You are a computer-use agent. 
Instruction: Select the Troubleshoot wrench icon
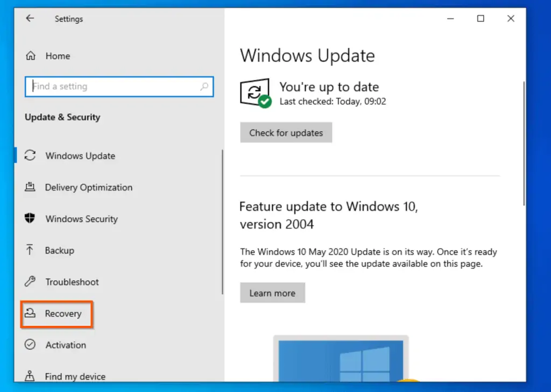coord(31,282)
